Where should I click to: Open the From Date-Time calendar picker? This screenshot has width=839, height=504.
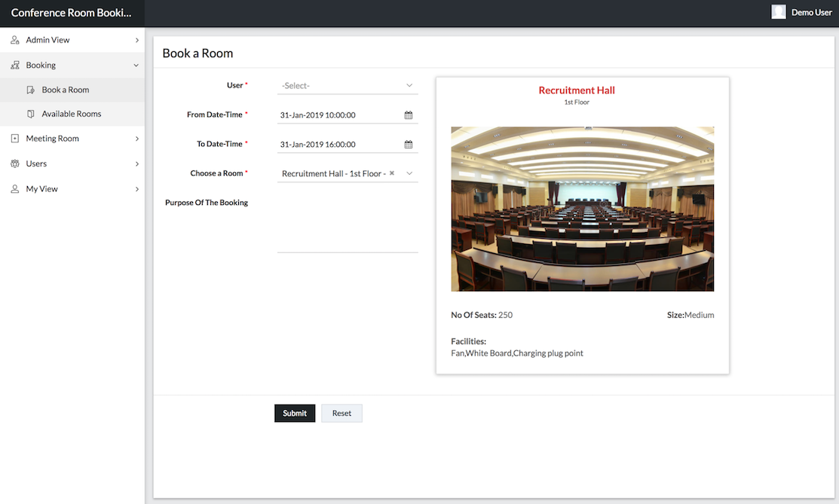[x=409, y=115]
